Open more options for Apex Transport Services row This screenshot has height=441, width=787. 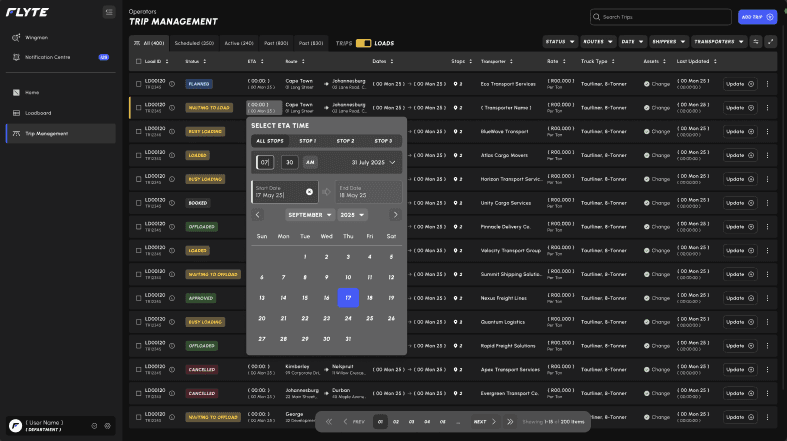767,370
